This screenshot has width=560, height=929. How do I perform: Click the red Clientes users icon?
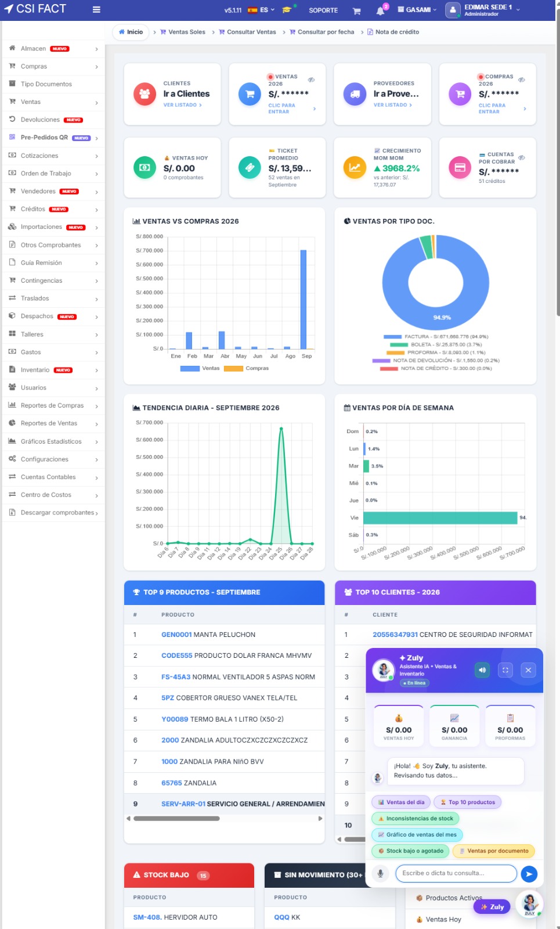pos(144,94)
